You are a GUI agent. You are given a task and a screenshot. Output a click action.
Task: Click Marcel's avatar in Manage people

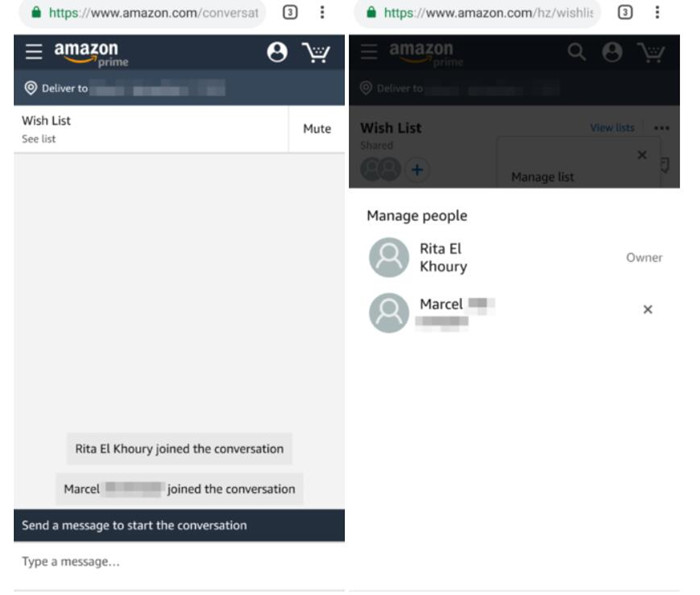coord(389,313)
